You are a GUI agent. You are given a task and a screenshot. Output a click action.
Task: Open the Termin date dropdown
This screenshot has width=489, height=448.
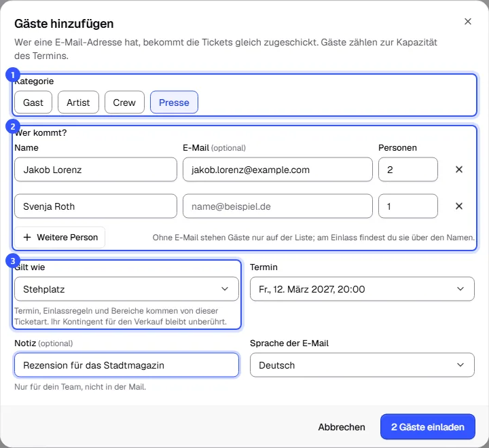(x=362, y=289)
